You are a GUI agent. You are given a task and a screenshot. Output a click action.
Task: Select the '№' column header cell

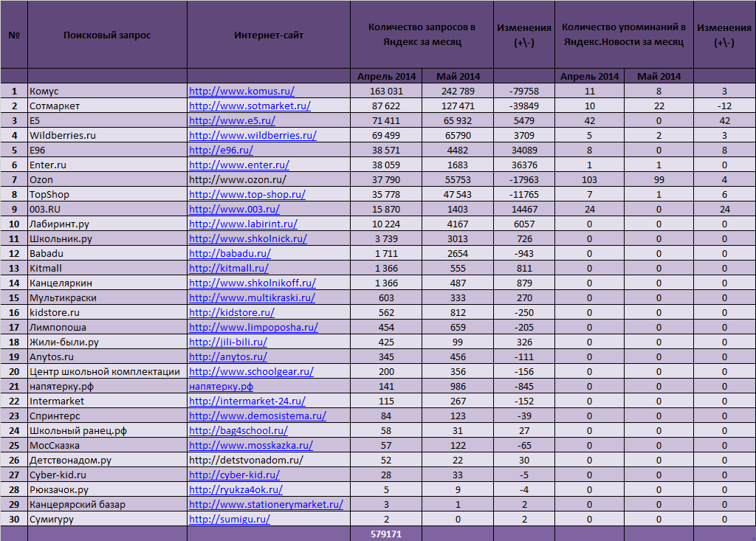coord(14,35)
